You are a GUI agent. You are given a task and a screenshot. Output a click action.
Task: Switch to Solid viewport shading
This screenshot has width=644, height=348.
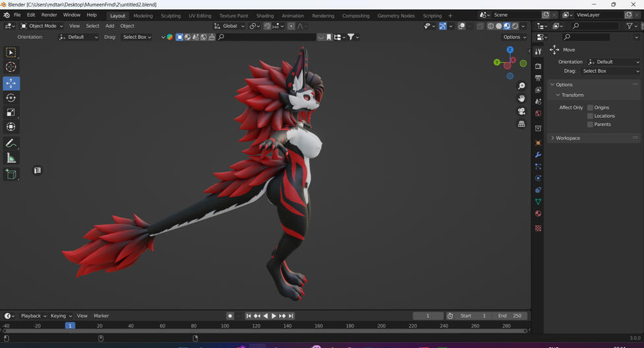tap(498, 26)
